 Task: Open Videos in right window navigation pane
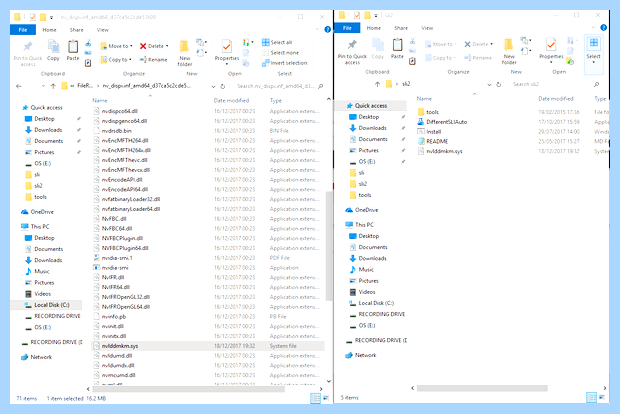(362, 292)
